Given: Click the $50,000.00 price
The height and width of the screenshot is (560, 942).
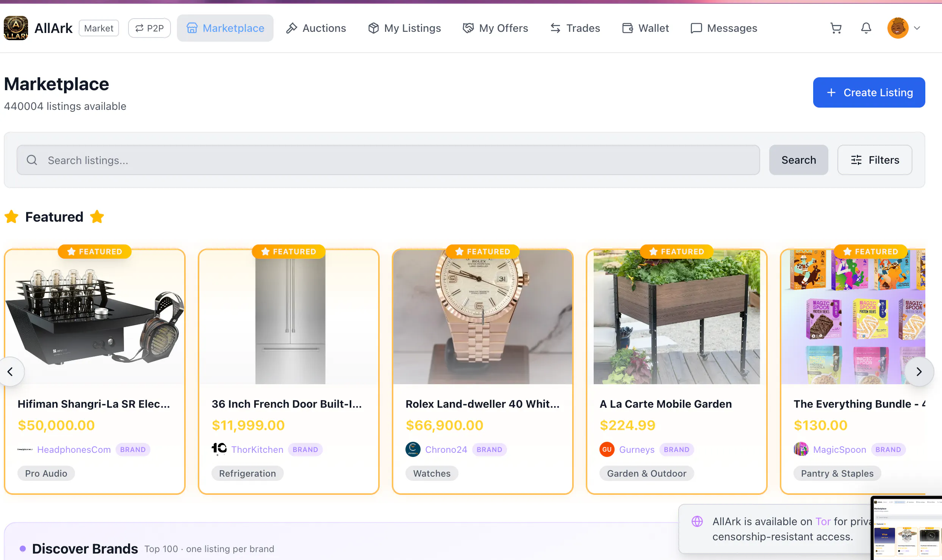Looking at the screenshot, I should pyautogui.click(x=56, y=425).
